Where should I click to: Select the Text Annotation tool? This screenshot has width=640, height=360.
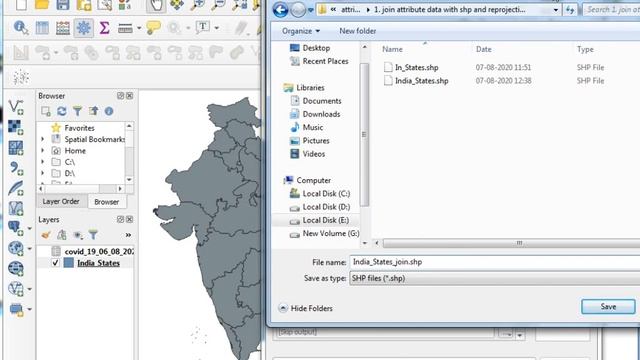coord(202,28)
